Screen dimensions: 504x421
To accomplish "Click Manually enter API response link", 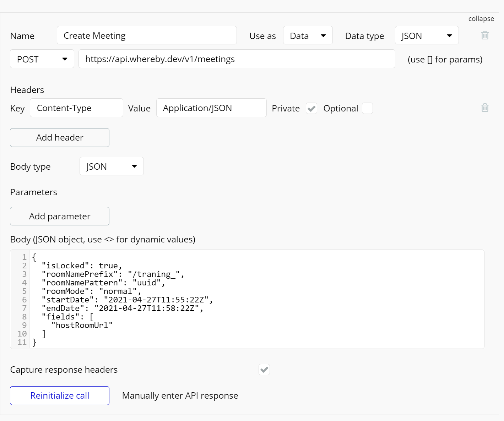I will [180, 396].
